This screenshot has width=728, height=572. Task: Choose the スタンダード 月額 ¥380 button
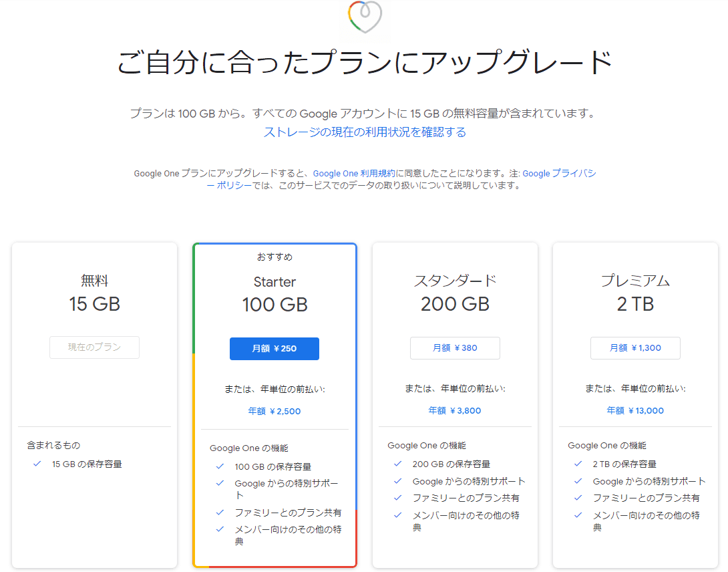455,348
